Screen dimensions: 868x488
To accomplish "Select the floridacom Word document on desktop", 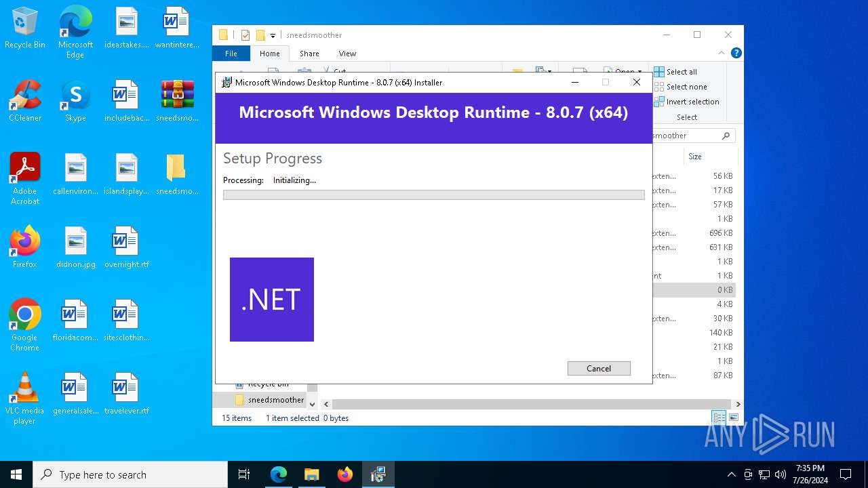I will tap(75, 321).
